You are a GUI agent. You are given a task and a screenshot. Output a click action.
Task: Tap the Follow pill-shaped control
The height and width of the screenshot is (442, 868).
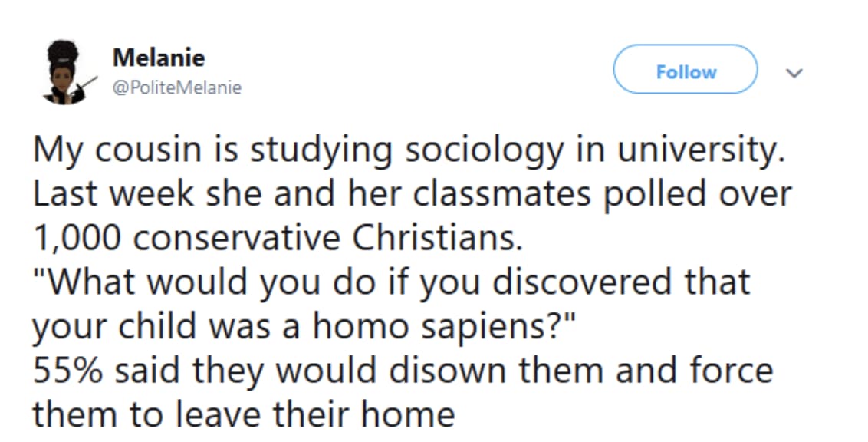click(x=685, y=71)
